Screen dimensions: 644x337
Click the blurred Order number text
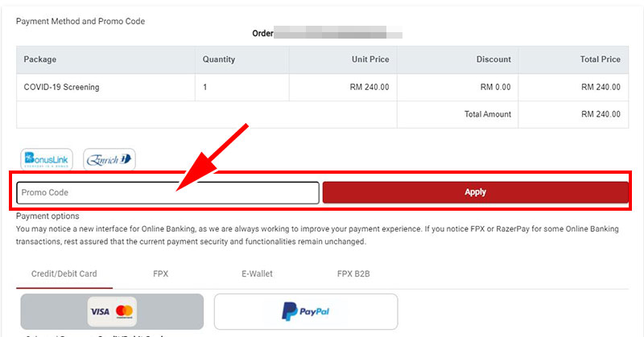(338, 33)
